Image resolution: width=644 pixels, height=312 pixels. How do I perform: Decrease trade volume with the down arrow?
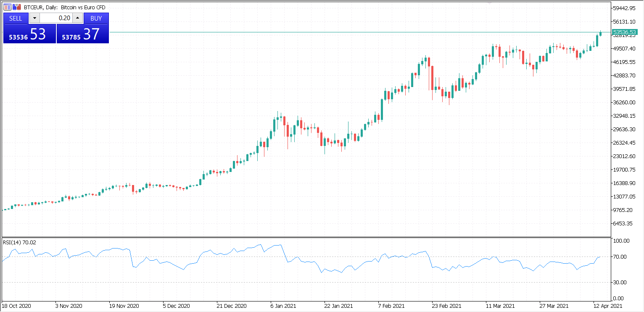[x=34, y=19]
